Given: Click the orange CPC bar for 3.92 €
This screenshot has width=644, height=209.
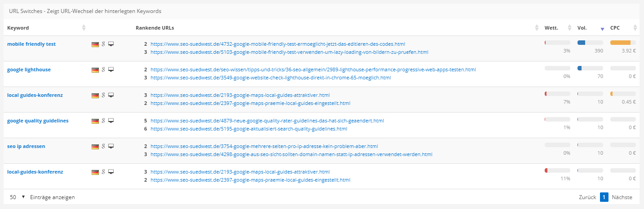Looking at the screenshot, I should [x=620, y=43].
